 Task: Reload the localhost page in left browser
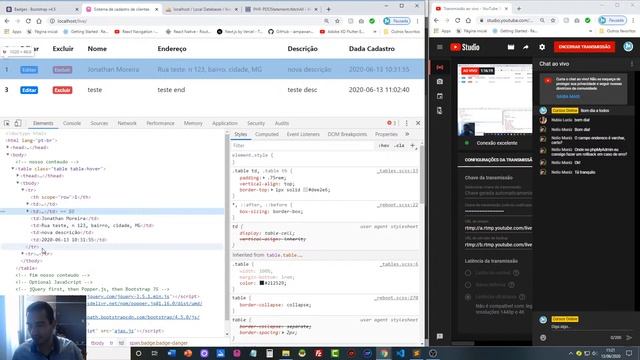tap(28, 21)
